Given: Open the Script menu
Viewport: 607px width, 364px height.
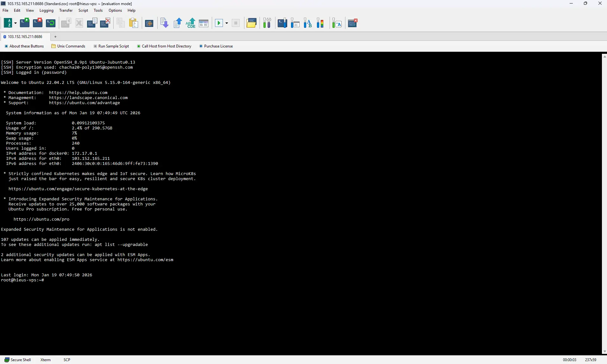Looking at the screenshot, I should (83, 10).
